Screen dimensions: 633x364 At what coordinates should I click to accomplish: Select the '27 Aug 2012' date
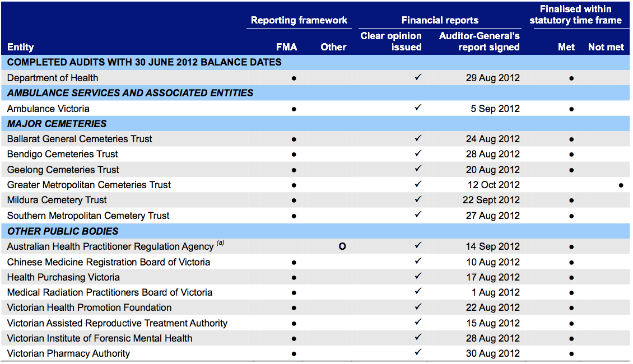coord(492,216)
